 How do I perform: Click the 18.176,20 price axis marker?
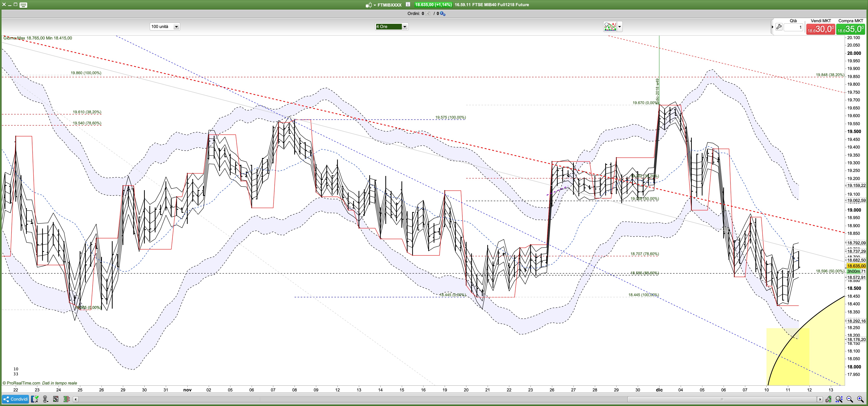coord(856,339)
